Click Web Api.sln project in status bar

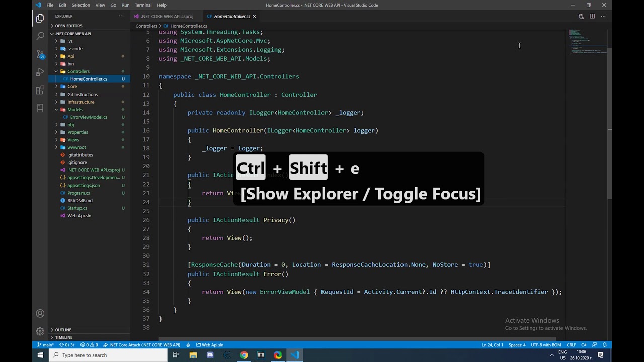(x=210, y=345)
